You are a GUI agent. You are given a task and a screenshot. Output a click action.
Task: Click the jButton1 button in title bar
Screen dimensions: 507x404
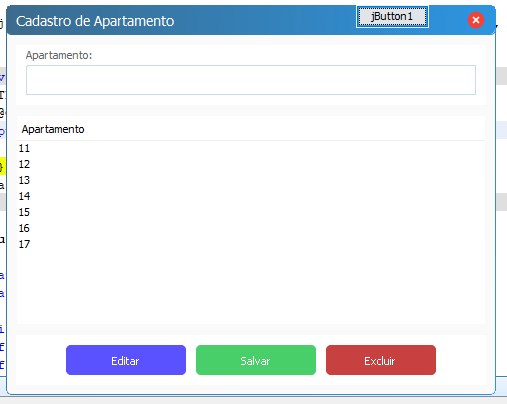pyautogui.click(x=392, y=17)
